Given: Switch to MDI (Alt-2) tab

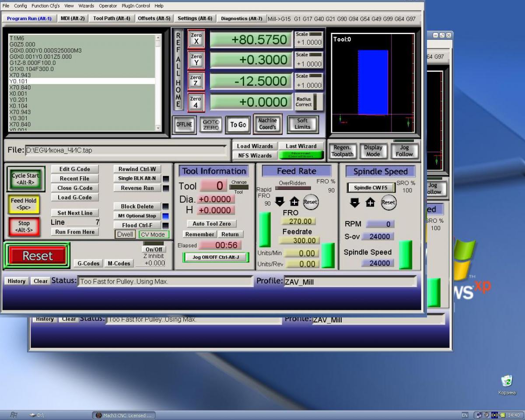Looking at the screenshot, I should [73, 18].
